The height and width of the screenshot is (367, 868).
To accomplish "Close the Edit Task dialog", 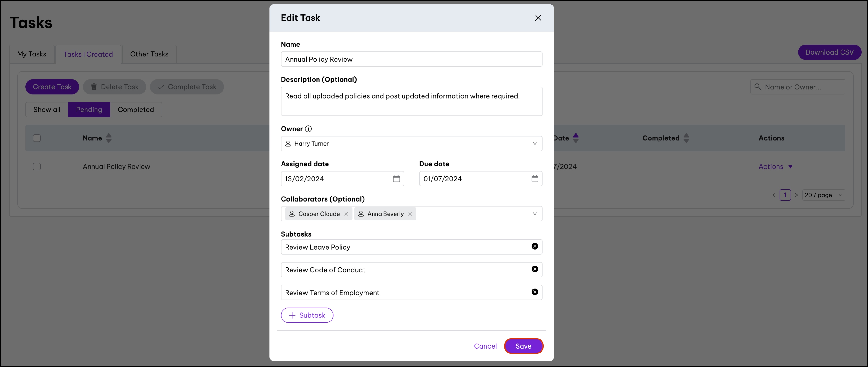I will (x=538, y=18).
